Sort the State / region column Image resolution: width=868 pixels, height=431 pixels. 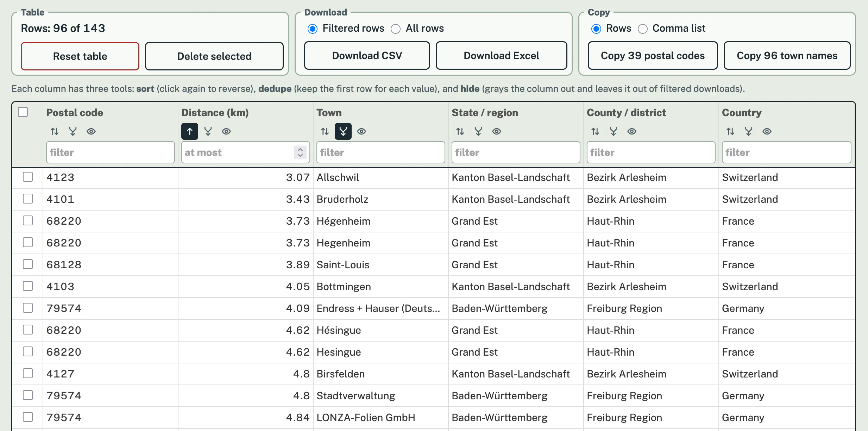tap(460, 131)
